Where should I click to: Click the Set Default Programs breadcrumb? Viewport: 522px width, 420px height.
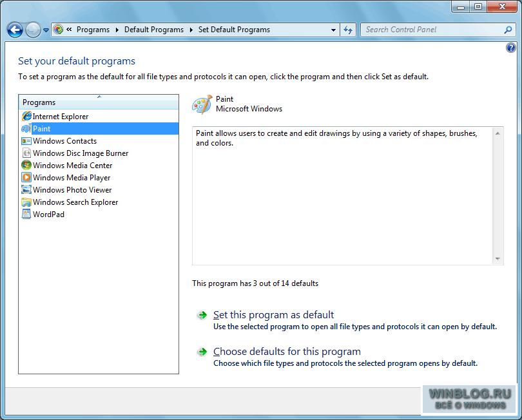(x=234, y=30)
